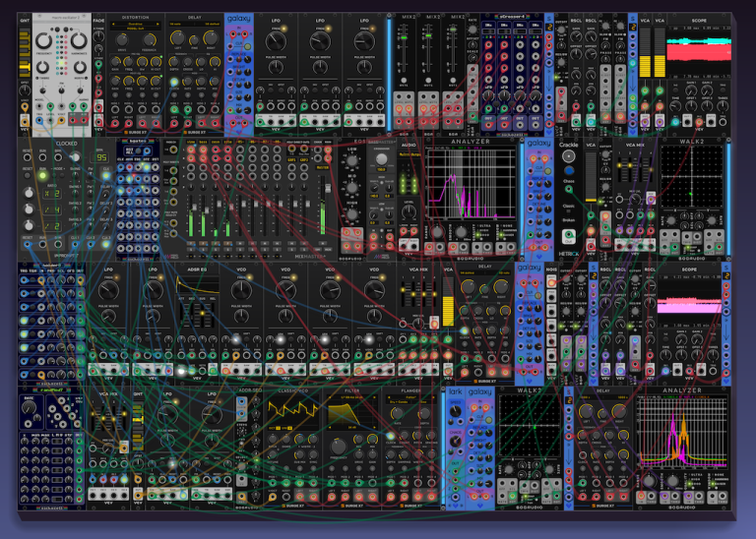Toggle the lit RUN button on Clocked
Image resolution: width=756 pixels, height=539 pixels.
click(x=42, y=175)
